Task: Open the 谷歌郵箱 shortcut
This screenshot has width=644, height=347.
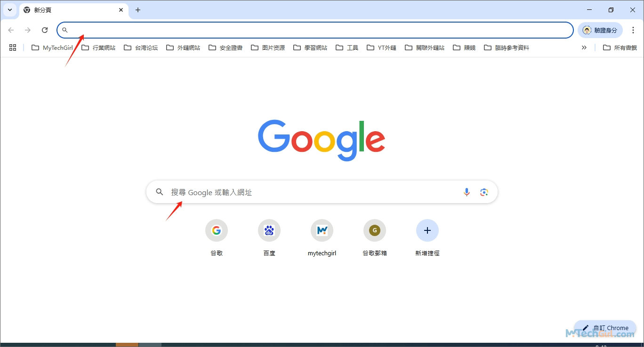Action: [x=374, y=230]
